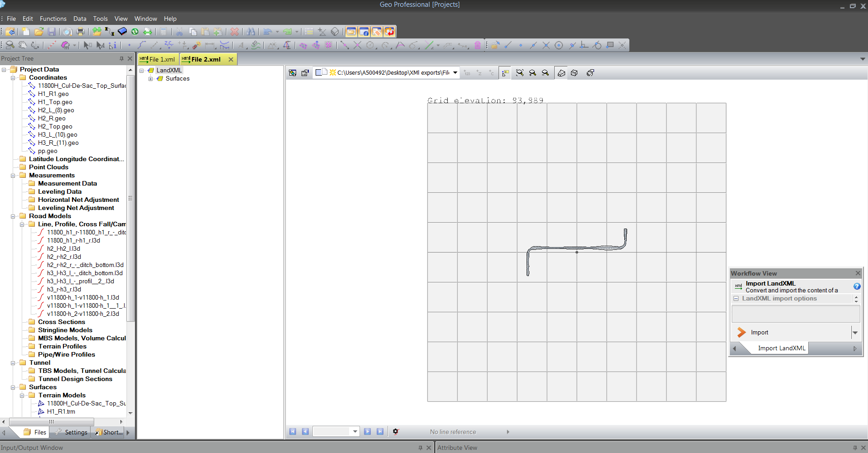Expand the Surfaces node under LandXML
Image resolution: width=868 pixels, height=453 pixels.
(151, 79)
